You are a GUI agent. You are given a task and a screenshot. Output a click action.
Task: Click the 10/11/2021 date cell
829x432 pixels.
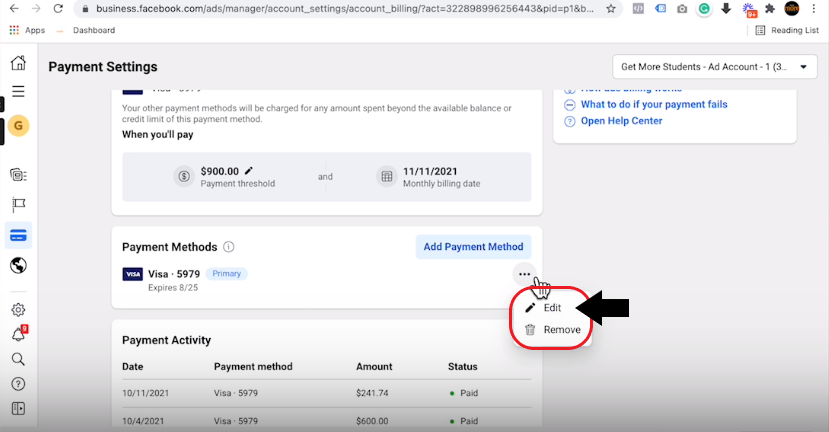point(145,393)
